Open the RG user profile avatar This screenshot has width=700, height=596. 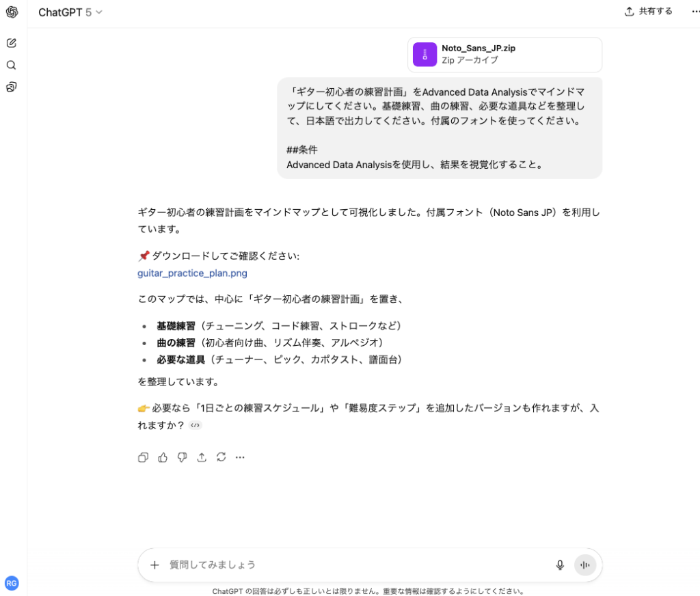coord(12,583)
